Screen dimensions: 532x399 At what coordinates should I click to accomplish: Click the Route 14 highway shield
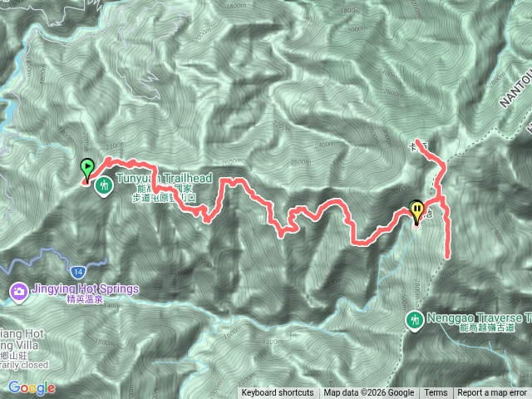click(78, 272)
